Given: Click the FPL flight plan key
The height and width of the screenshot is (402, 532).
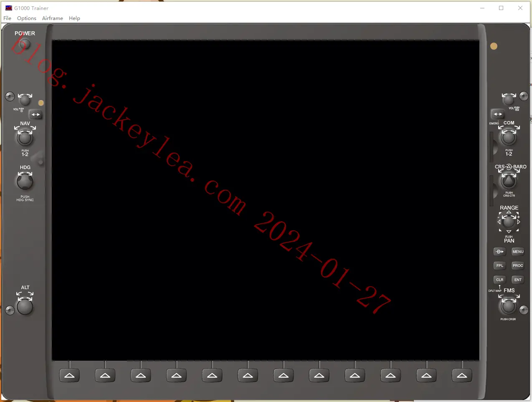Looking at the screenshot, I should (500, 265).
